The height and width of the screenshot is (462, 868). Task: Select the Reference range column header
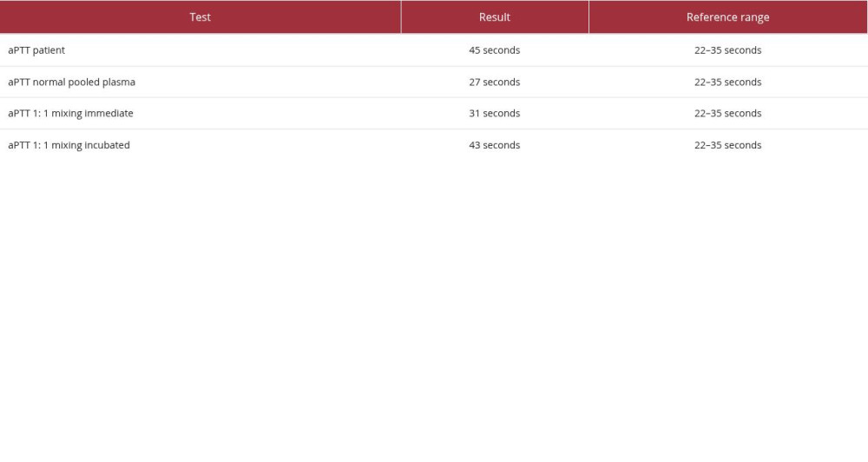[728, 17]
